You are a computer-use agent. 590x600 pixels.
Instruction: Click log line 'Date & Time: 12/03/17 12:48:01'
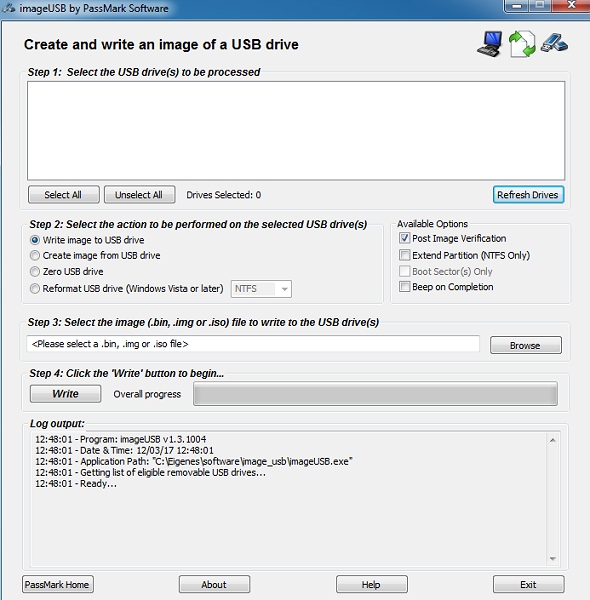point(124,450)
